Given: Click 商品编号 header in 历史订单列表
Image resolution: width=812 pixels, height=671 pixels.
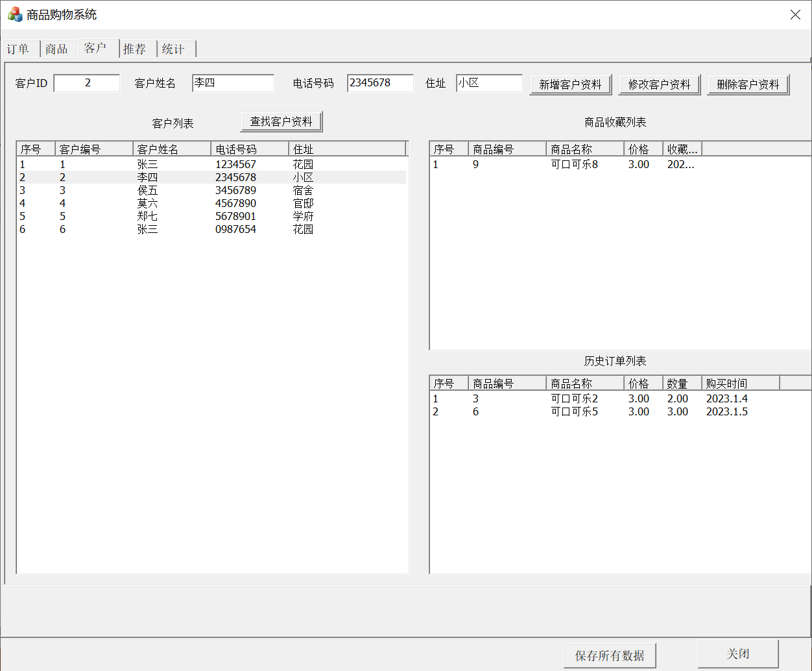Looking at the screenshot, I should (507, 384).
